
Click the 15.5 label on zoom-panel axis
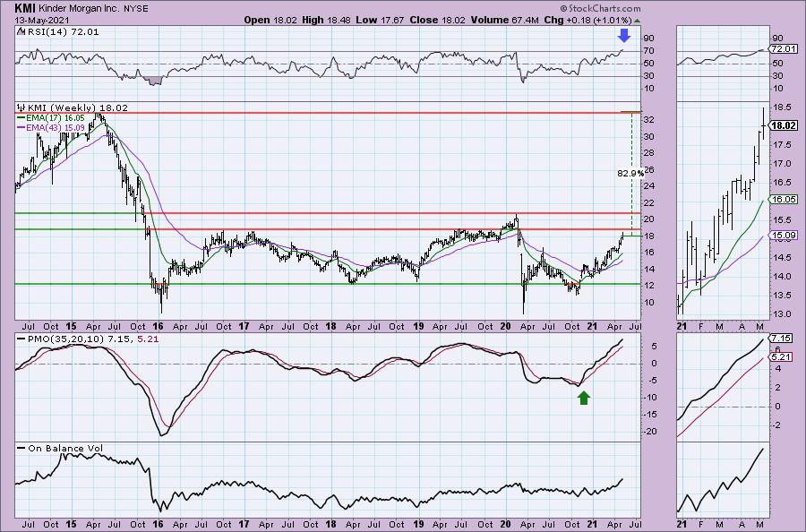point(781,220)
